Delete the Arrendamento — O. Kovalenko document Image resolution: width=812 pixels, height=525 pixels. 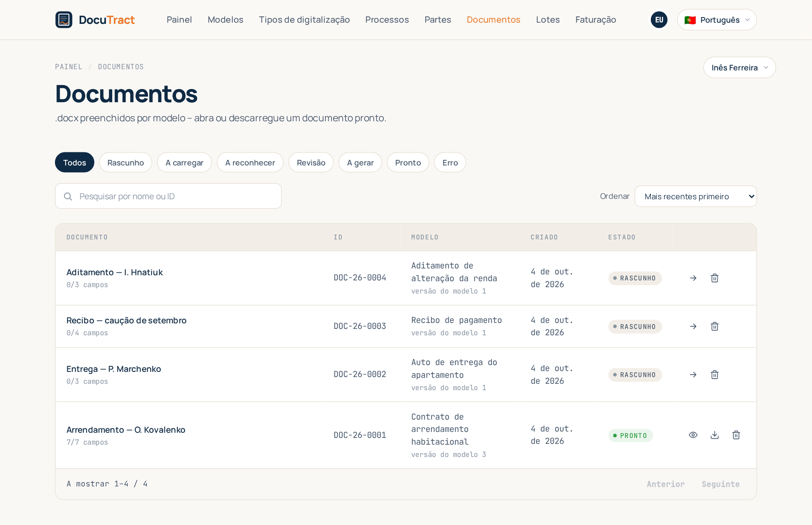point(736,435)
